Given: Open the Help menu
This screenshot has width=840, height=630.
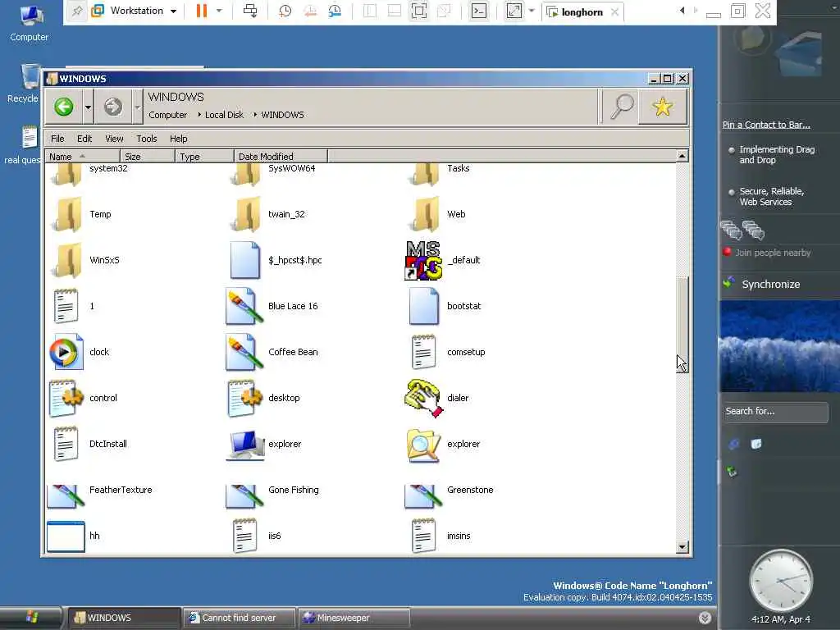Looking at the screenshot, I should pyautogui.click(x=178, y=139).
